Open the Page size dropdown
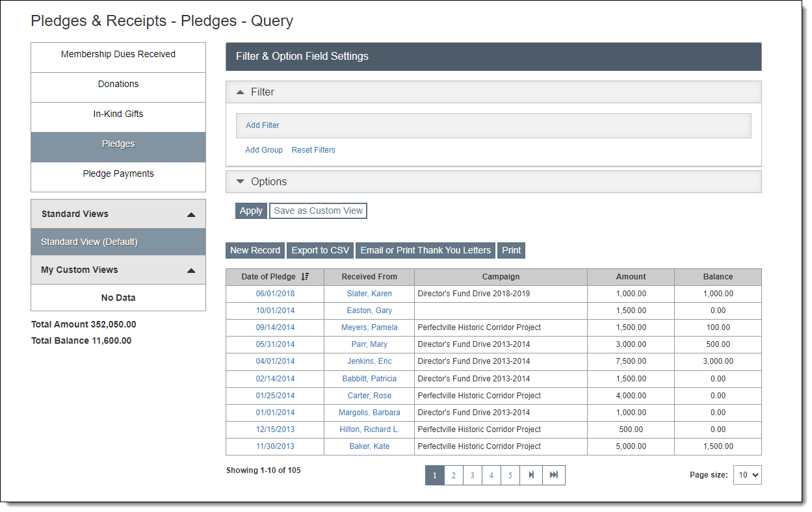The width and height of the screenshot is (812, 512). [747, 475]
